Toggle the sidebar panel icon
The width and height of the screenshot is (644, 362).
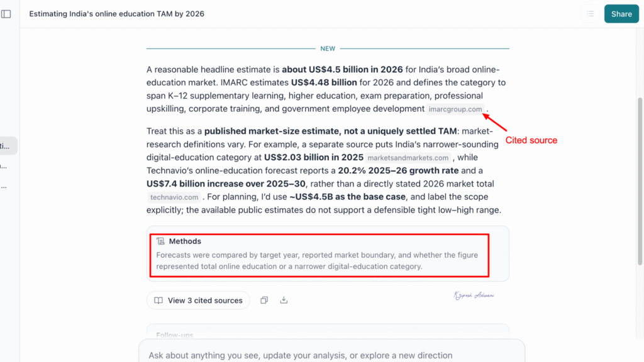tap(6, 14)
